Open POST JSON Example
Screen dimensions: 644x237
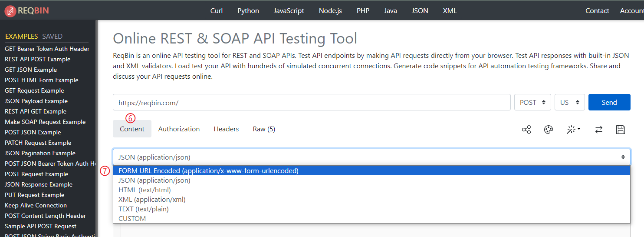tap(33, 132)
